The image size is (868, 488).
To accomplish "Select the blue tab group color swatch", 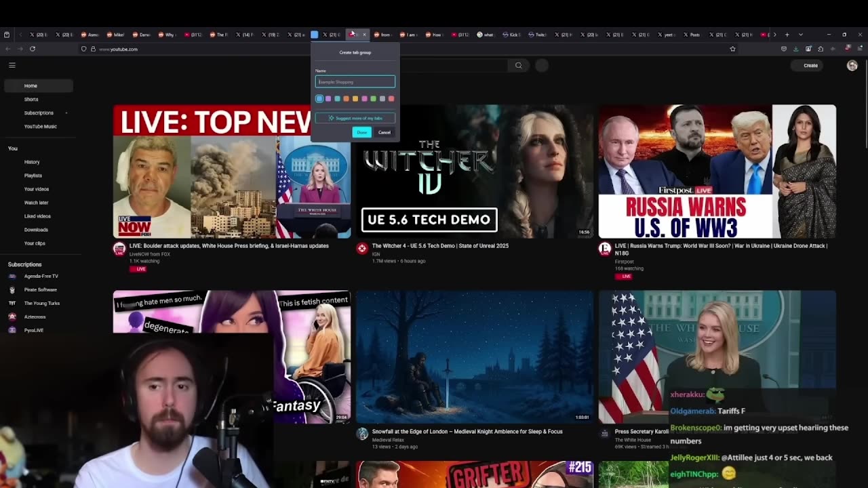I will [x=319, y=99].
